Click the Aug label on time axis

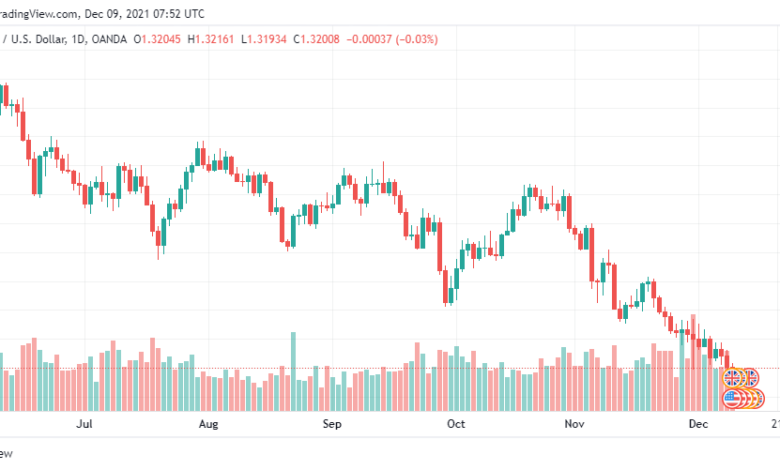click(x=208, y=424)
